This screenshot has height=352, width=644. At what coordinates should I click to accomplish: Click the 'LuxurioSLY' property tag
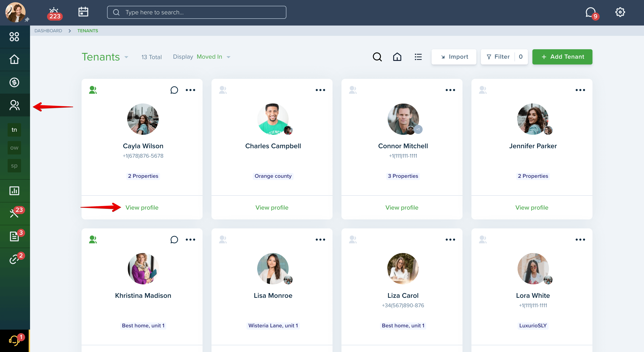(533, 326)
